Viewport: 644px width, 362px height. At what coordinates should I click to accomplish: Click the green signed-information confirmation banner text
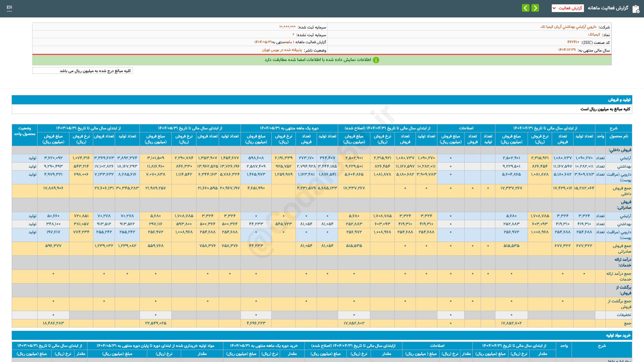point(318,60)
